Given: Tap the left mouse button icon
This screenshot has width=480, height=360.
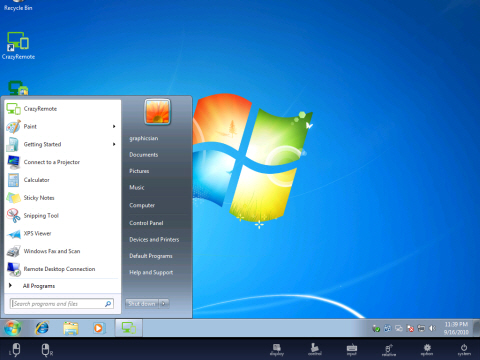Looking at the screenshot, I should tap(15, 350).
